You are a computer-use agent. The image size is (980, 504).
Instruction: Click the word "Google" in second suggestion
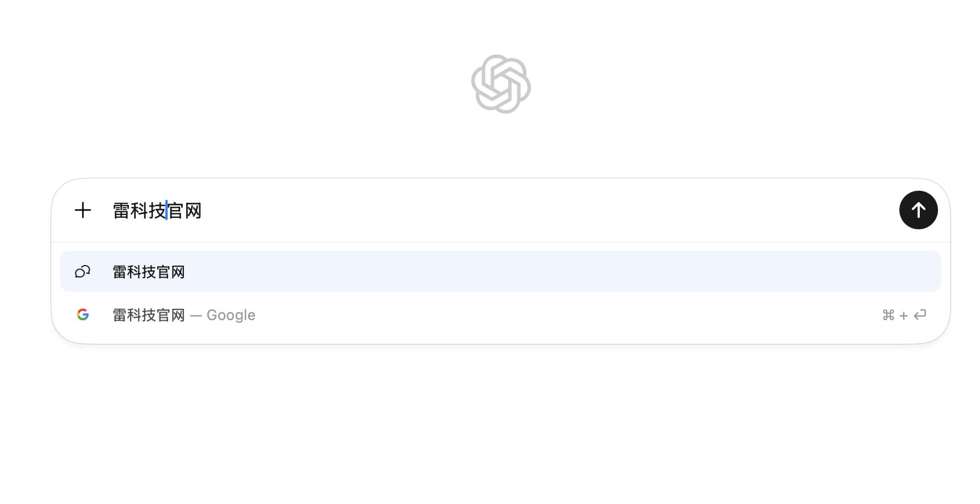point(231,315)
